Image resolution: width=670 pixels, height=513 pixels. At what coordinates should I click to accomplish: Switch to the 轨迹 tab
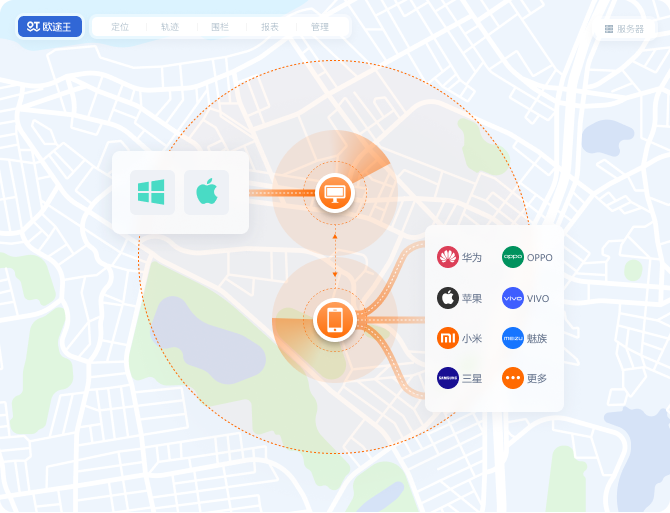click(x=170, y=27)
